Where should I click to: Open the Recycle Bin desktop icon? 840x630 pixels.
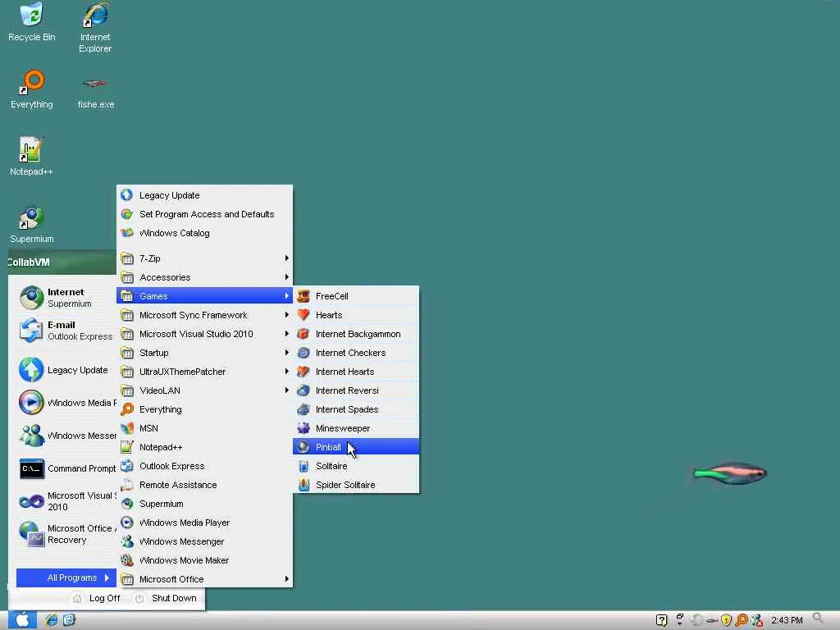[x=32, y=22]
